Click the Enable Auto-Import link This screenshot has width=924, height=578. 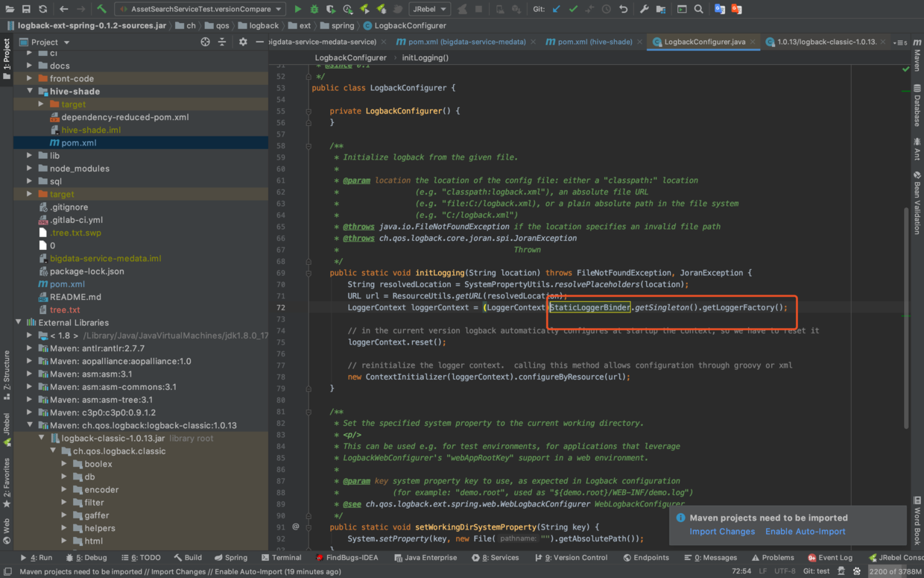pyautogui.click(x=805, y=532)
